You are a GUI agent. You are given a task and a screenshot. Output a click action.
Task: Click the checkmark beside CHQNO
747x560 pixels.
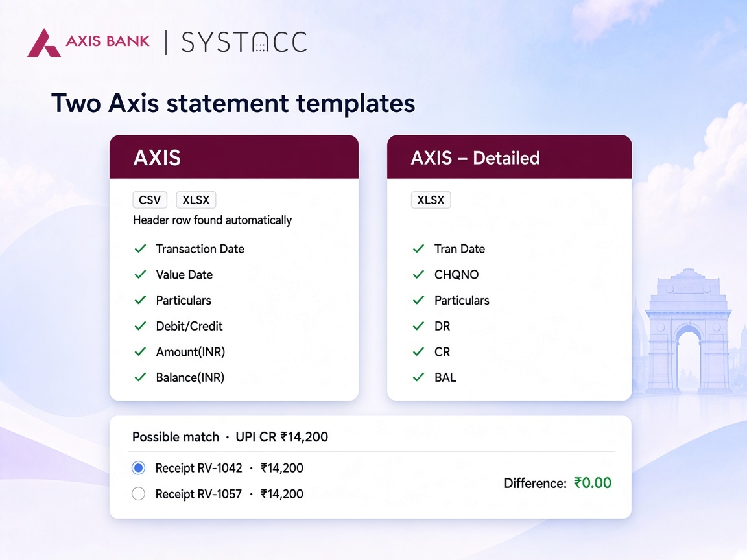tap(418, 274)
